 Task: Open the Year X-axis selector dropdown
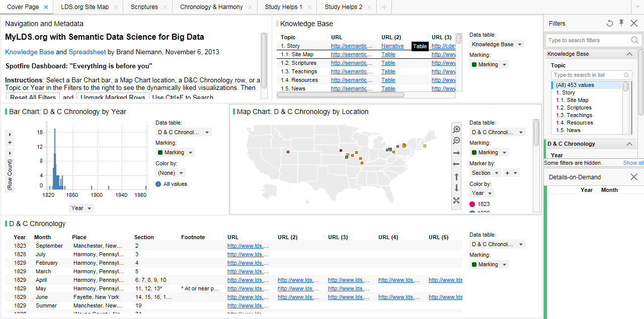pos(82,208)
